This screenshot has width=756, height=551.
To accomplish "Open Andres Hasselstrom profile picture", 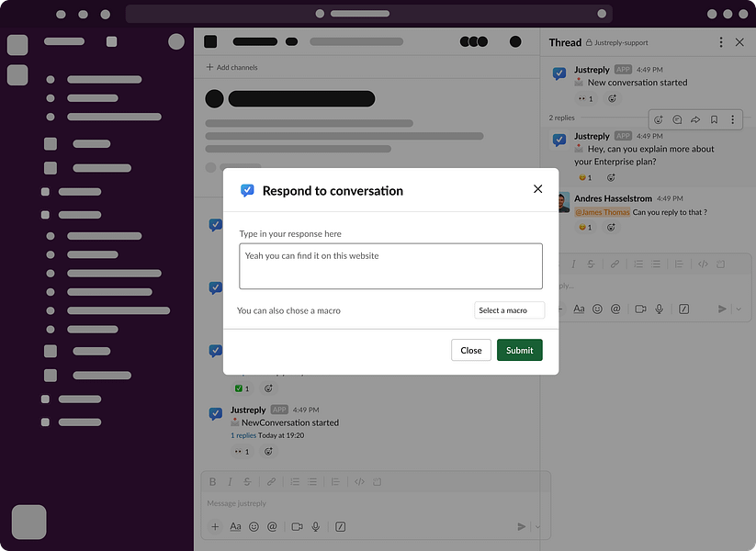I will (x=564, y=202).
